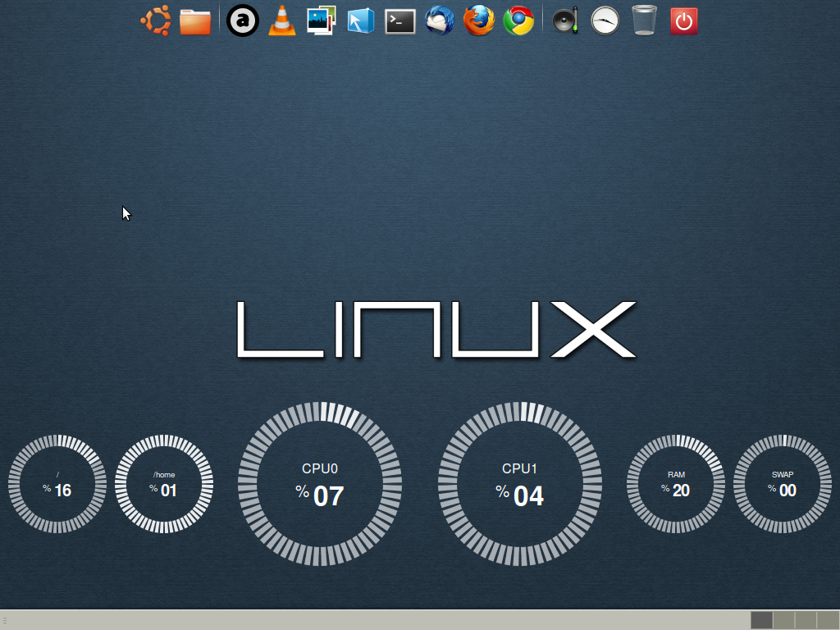
Task: Click the CPU0 07% usage ring
Action: click(x=320, y=484)
